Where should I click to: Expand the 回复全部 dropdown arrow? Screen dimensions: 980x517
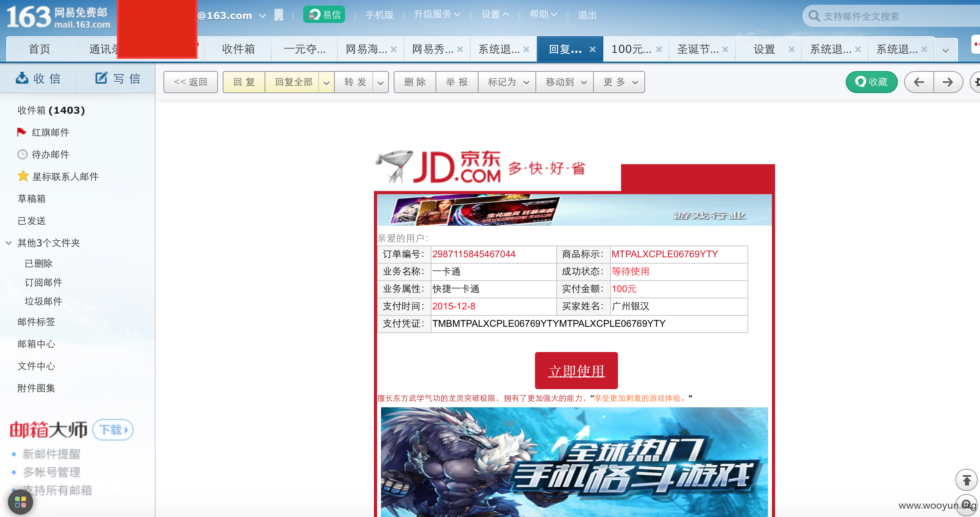coord(327,82)
